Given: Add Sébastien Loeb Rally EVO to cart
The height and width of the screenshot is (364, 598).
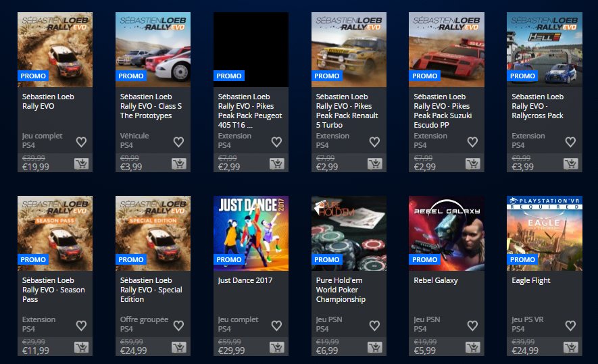Looking at the screenshot, I should pyautogui.click(x=81, y=164).
